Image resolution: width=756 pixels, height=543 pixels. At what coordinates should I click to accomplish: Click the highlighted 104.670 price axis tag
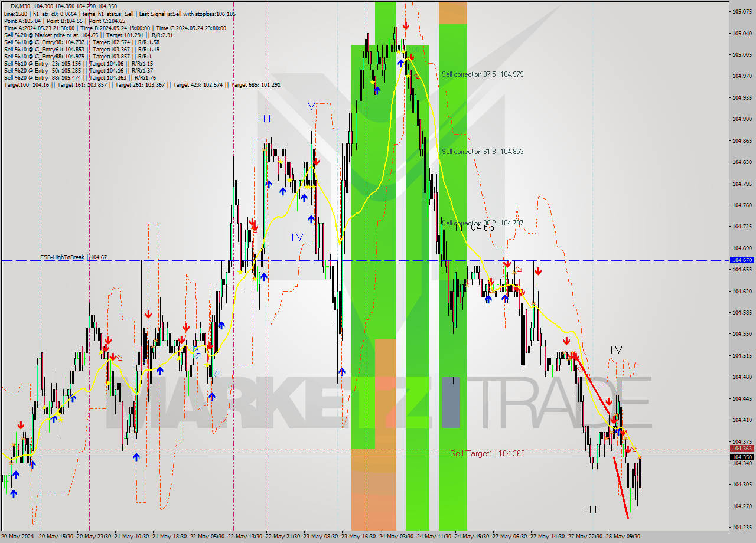742,260
